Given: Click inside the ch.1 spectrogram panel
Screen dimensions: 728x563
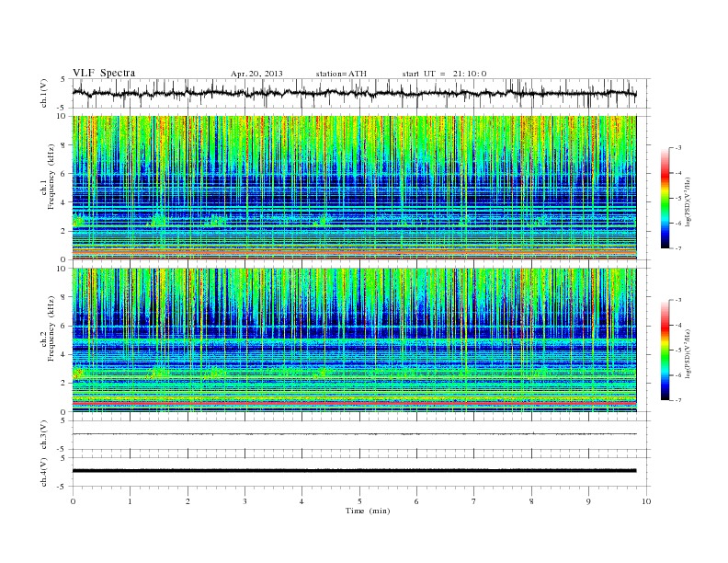Looking at the screenshot, I should pos(354,188).
